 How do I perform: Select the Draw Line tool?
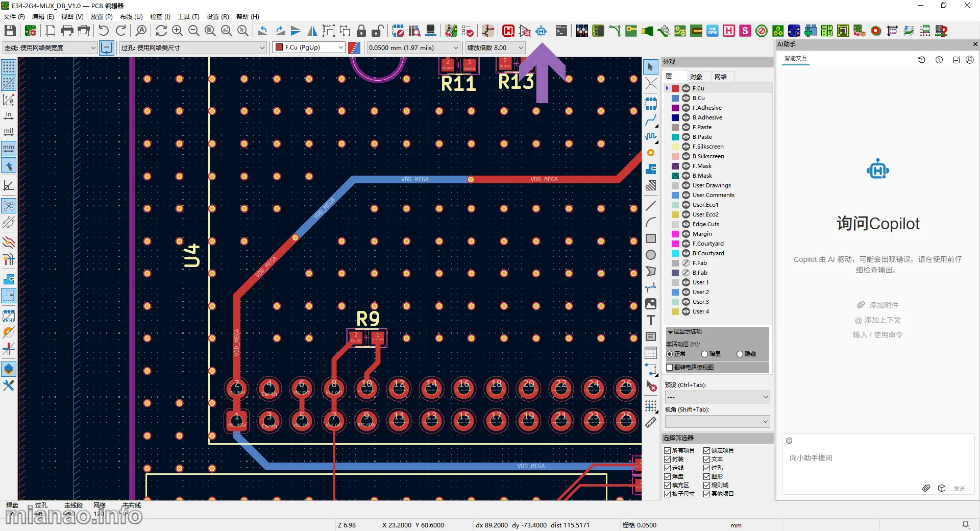click(651, 206)
